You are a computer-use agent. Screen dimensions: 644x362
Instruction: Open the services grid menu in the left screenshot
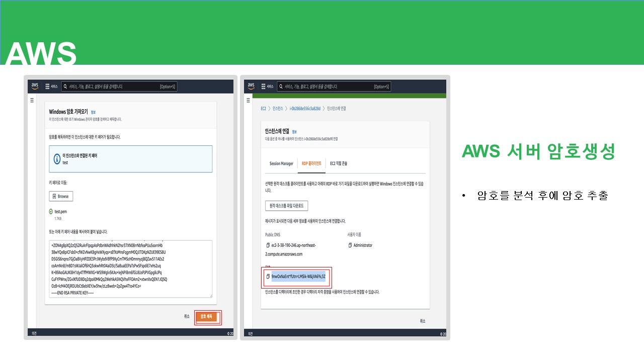[x=47, y=86]
